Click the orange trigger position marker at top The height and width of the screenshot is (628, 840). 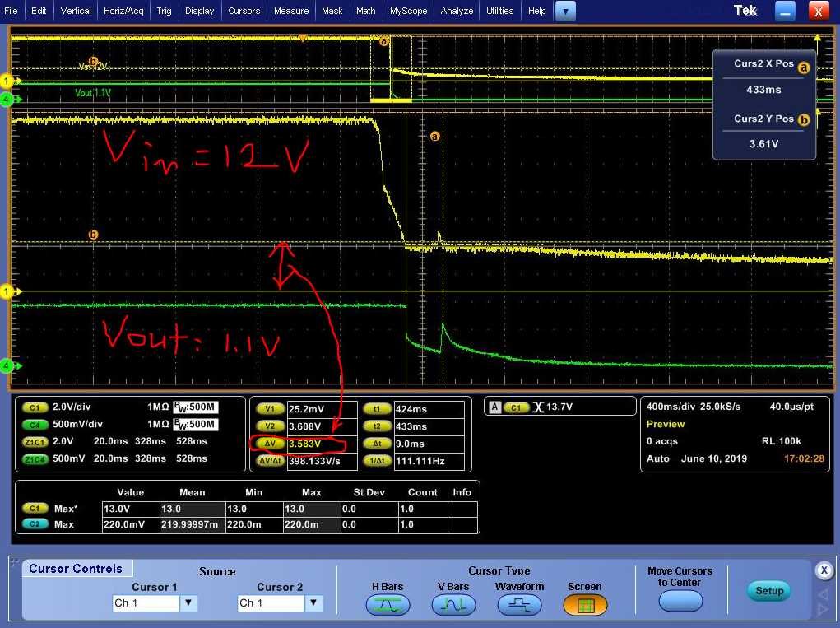pyautogui.click(x=303, y=38)
